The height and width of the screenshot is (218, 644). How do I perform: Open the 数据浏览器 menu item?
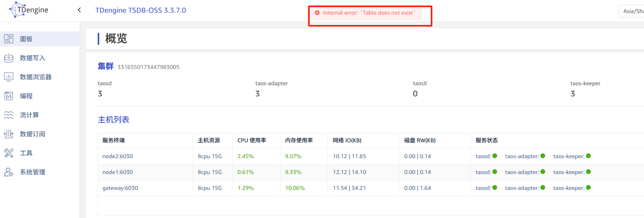36,77
